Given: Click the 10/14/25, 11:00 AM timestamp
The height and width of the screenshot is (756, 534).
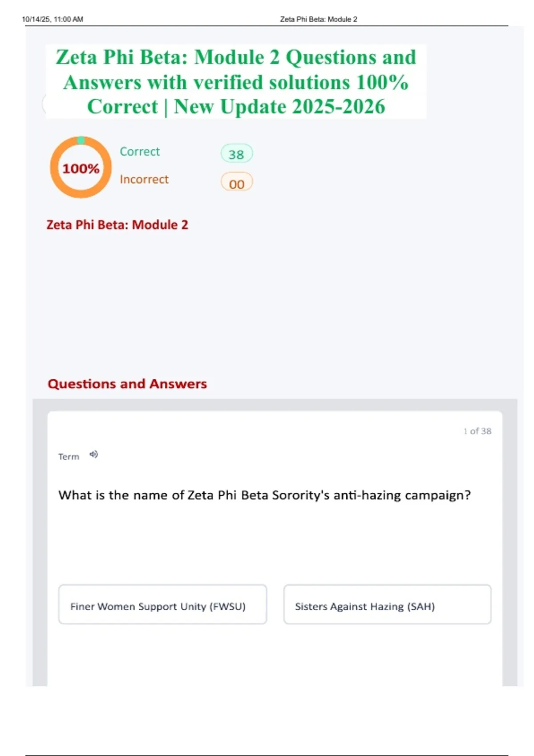Looking at the screenshot, I should pos(53,19).
